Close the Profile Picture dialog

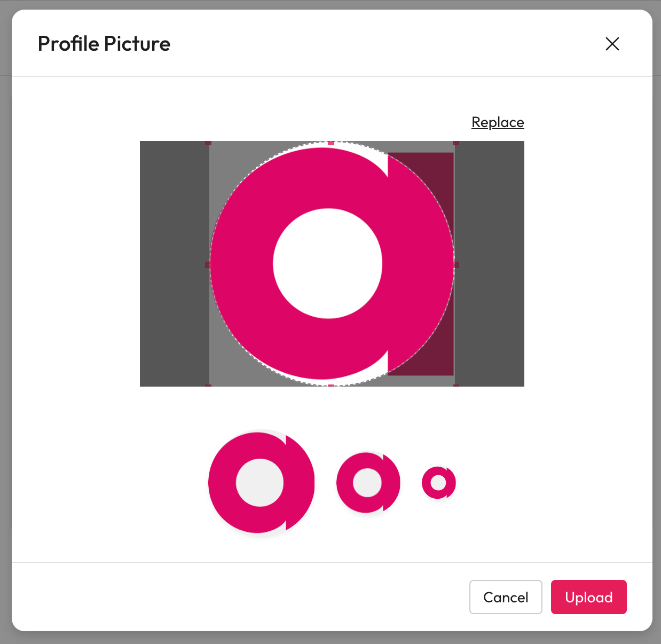pos(612,44)
